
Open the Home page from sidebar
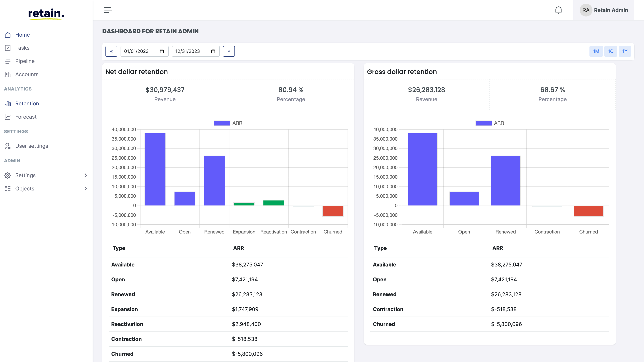click(x=23, y=35)
